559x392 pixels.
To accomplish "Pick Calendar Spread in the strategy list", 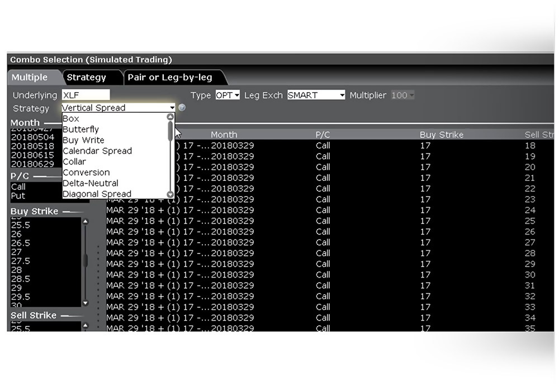I will coord(97,151).
